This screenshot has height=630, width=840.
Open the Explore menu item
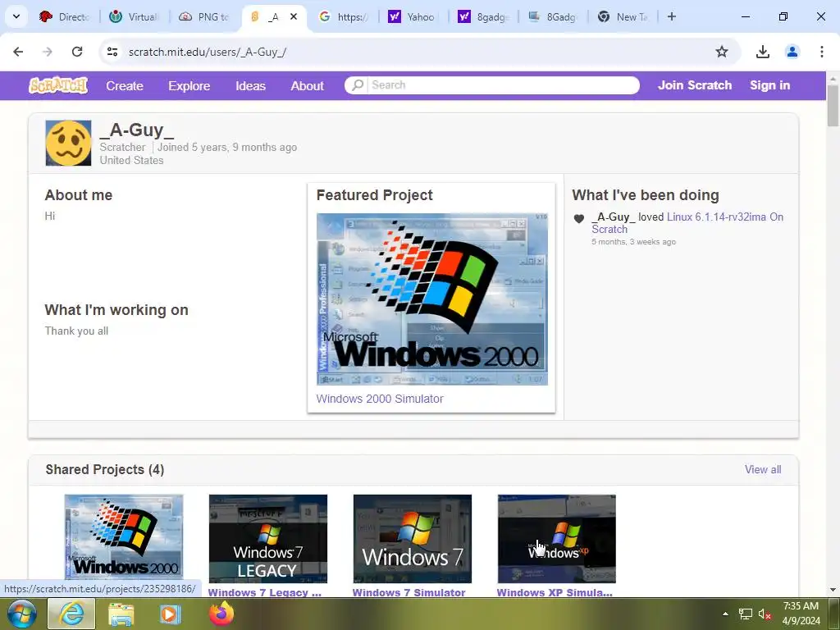[x=189, y=85]
